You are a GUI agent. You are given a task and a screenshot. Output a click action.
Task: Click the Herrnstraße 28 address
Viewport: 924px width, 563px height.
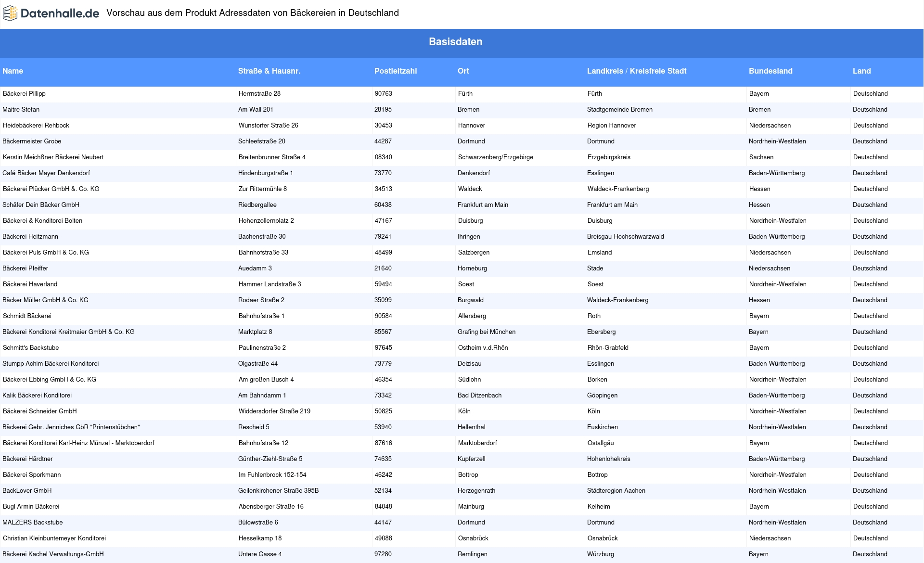tap(260, 94)
